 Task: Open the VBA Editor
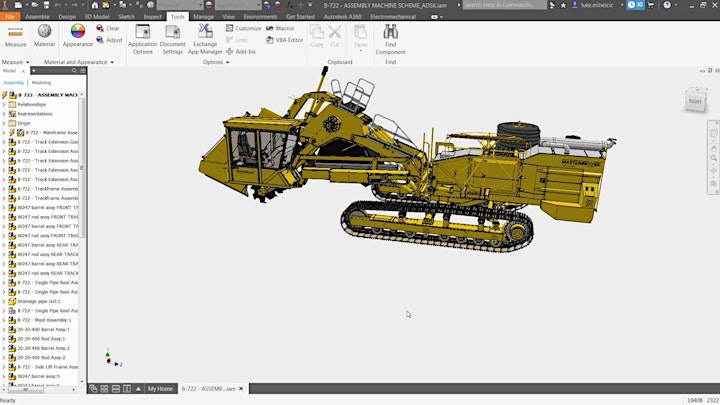tap(285, 40)
